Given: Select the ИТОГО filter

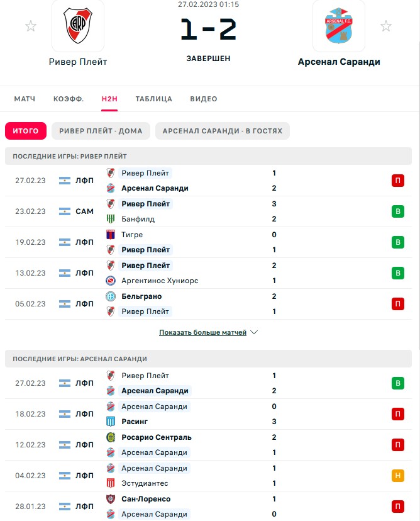Looking at the screenshot, I should (x=26, y=131).
